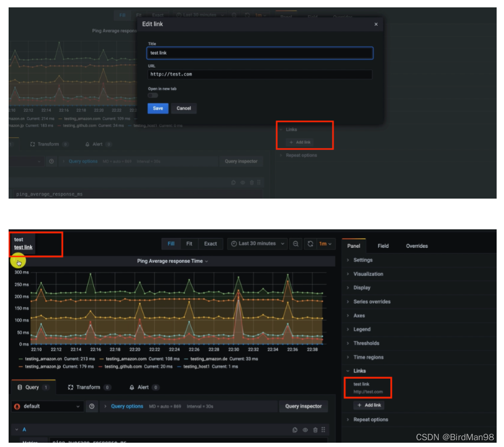Screen dimensions: 504x447
Task: Select the Fit view mode
Action: click(189, 243)
